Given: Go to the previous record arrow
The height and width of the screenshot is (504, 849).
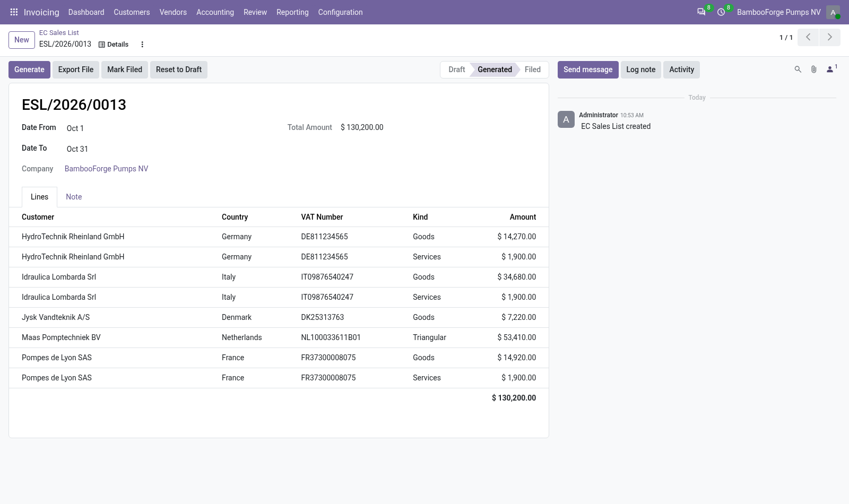Looking at the screenshot, I should pyautogui.click(x=808, y=37).
